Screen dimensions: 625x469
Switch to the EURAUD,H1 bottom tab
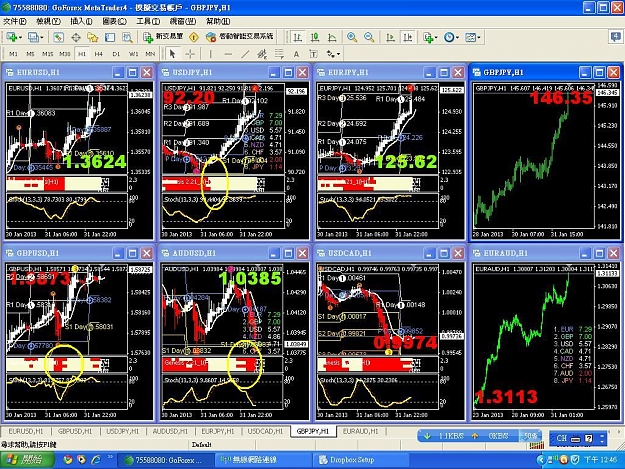(x=360, y=431)
